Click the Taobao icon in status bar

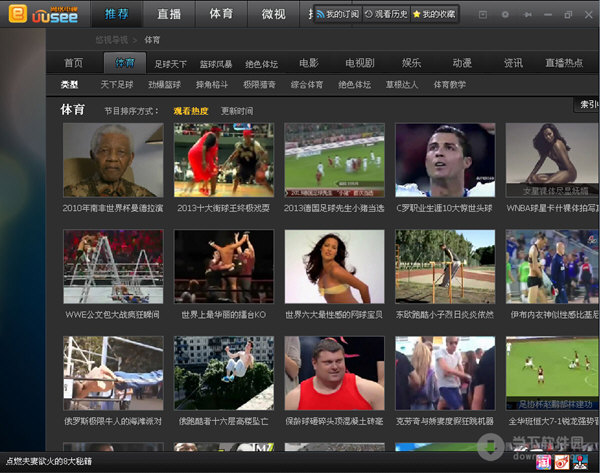(x=544, y=463)
